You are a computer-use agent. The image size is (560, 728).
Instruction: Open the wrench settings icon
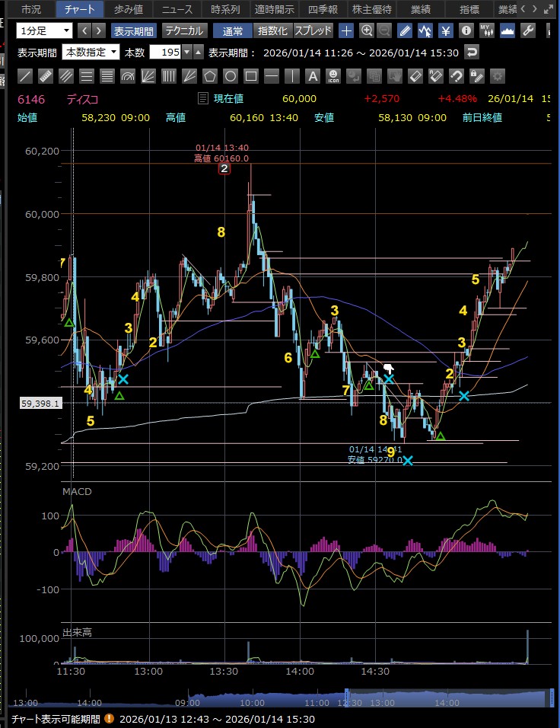[528, 31]
